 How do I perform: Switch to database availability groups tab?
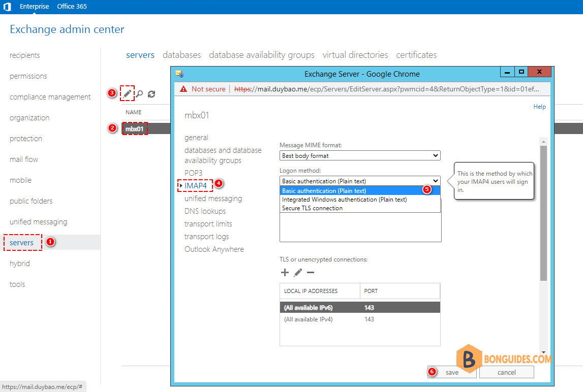(262, 55)
